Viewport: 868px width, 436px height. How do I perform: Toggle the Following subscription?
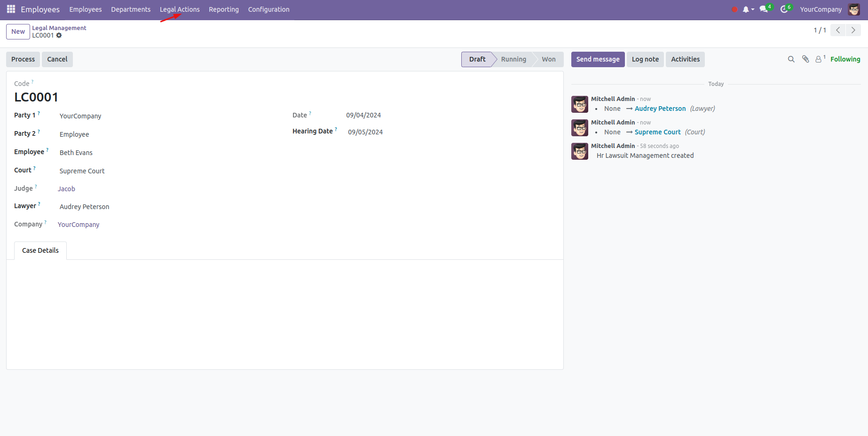point(845,59)
